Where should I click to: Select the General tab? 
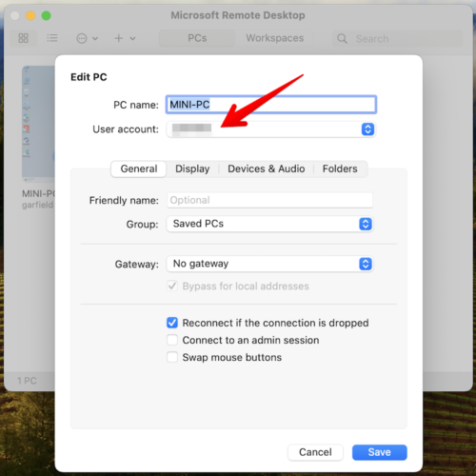point(139,169)
